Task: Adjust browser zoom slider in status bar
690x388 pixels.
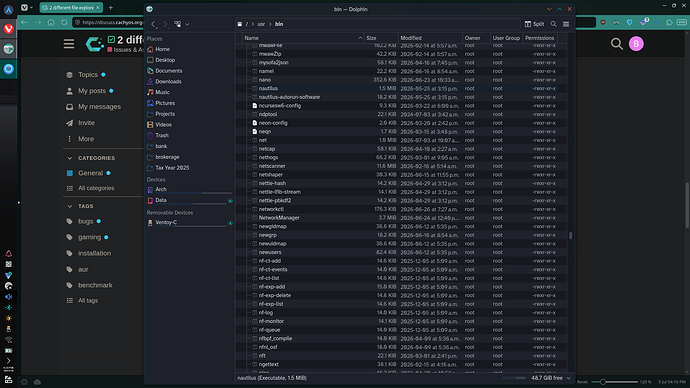Action: (614, 382)
